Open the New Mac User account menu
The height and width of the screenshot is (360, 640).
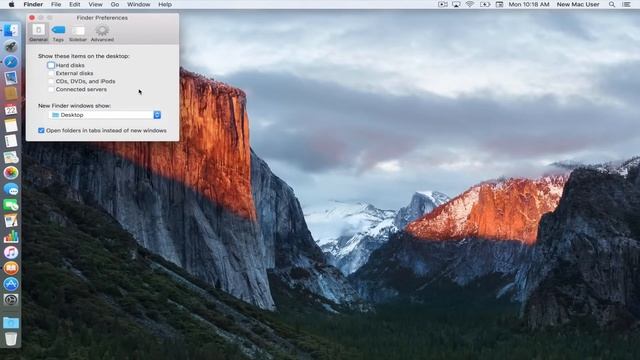pyautogui.click(x=578, y=4)
